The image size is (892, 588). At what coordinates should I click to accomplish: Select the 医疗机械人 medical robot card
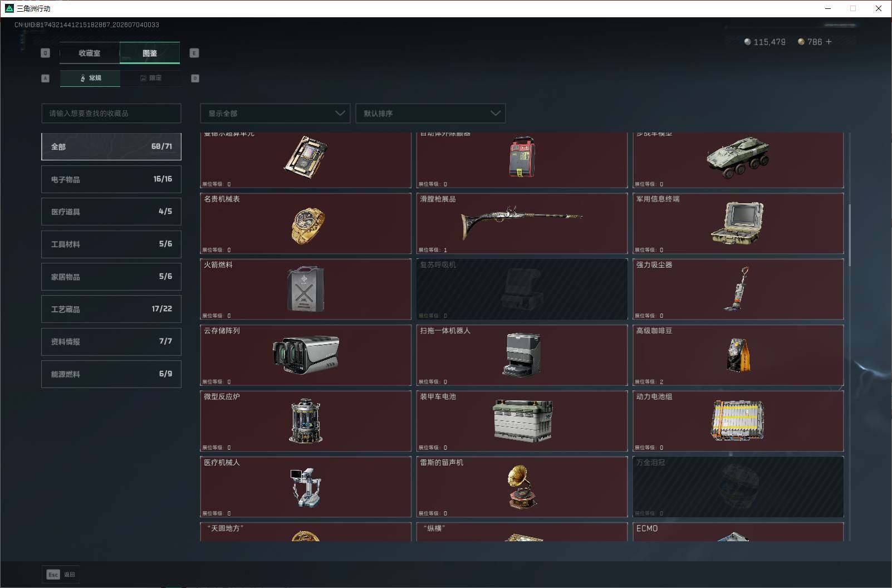(x=306, y=487)
